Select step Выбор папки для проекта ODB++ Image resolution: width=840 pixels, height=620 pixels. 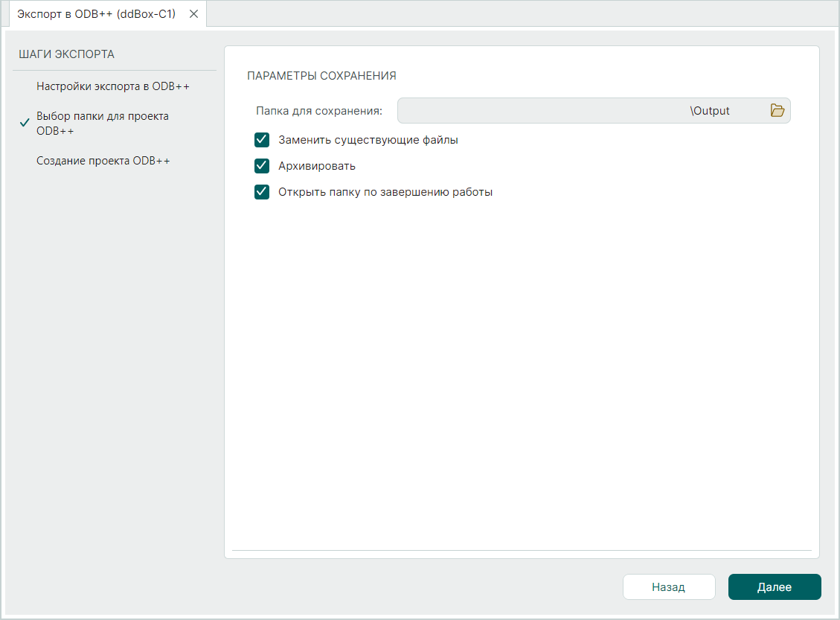pyautogui.click(x=103, y=124)
